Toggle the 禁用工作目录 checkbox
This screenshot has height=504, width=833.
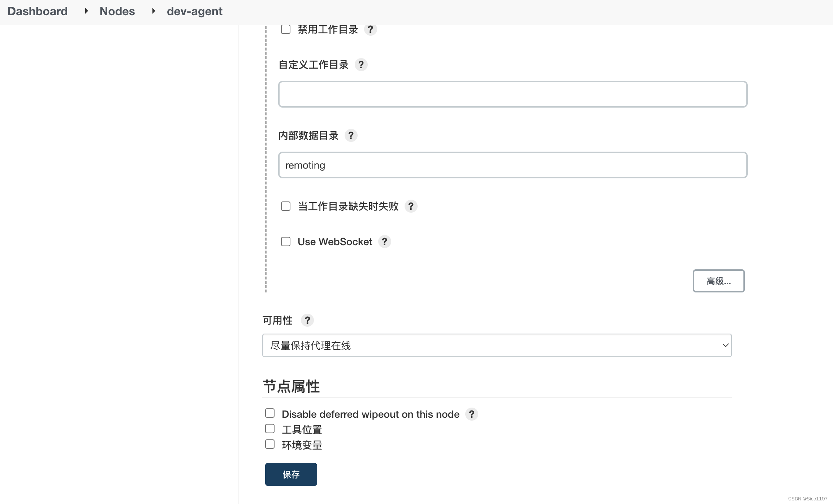coord(286,29)
